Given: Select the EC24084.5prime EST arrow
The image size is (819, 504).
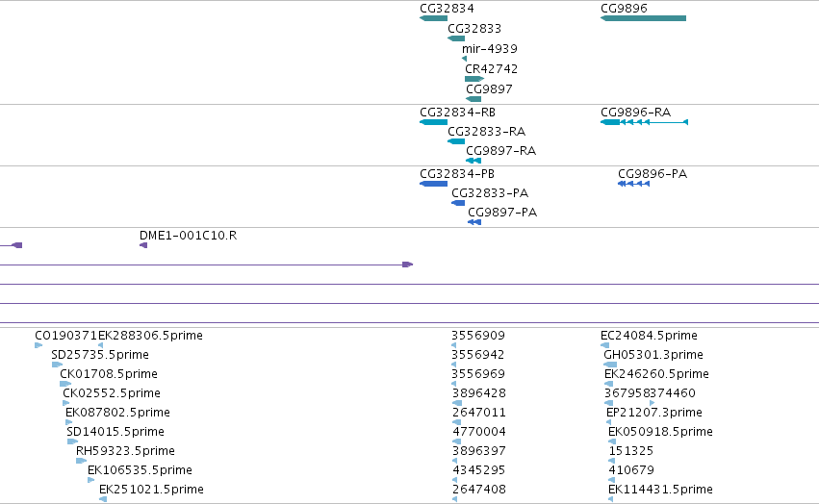Looking at the screenshot, I should point(604,345).
